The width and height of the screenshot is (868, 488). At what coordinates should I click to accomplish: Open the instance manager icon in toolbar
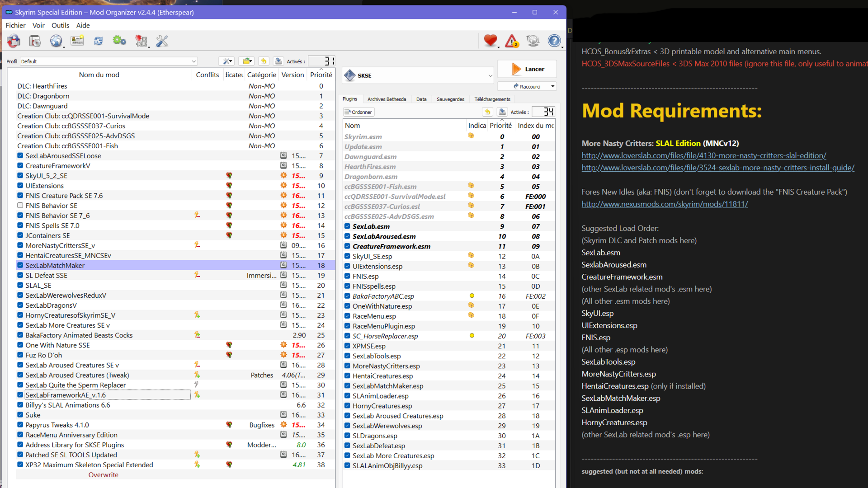tap(14, 41)
